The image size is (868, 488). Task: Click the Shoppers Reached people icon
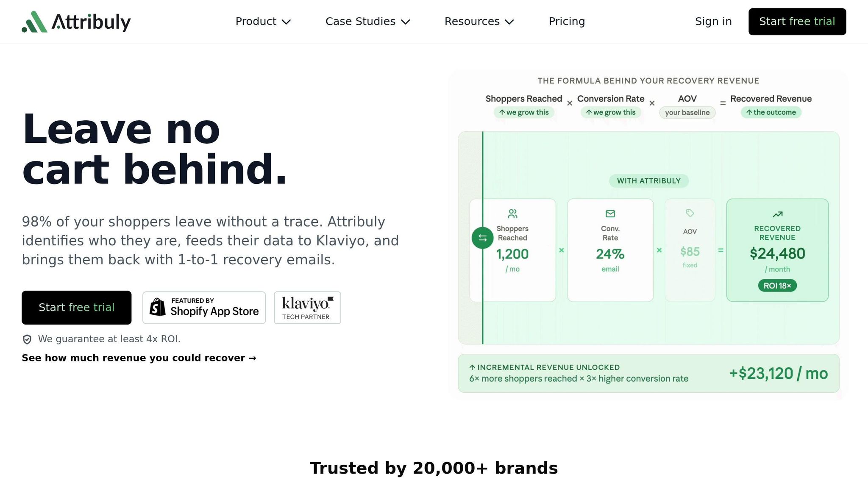pos(512,213)
